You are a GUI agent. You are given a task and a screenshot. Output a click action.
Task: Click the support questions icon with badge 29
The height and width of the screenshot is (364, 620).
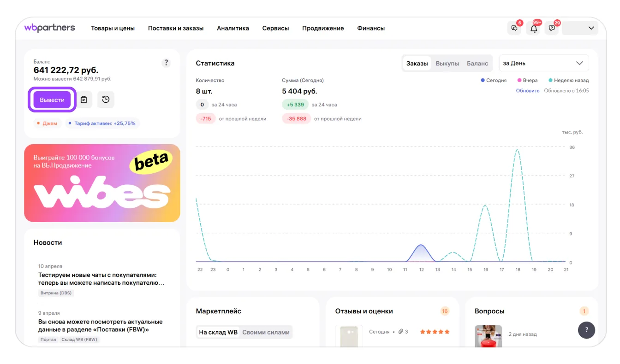click(x=552, y=29)
